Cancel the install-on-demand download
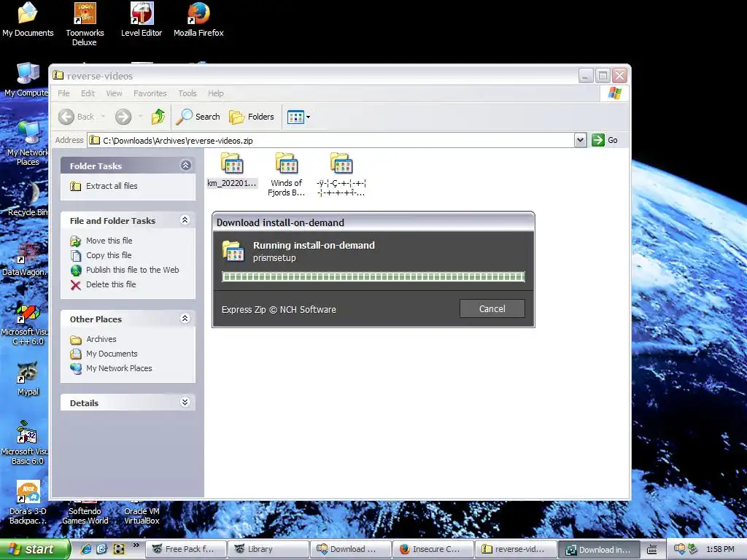This screenshot has width=747, height=560. pyautogui.click(x=492, y=308)
